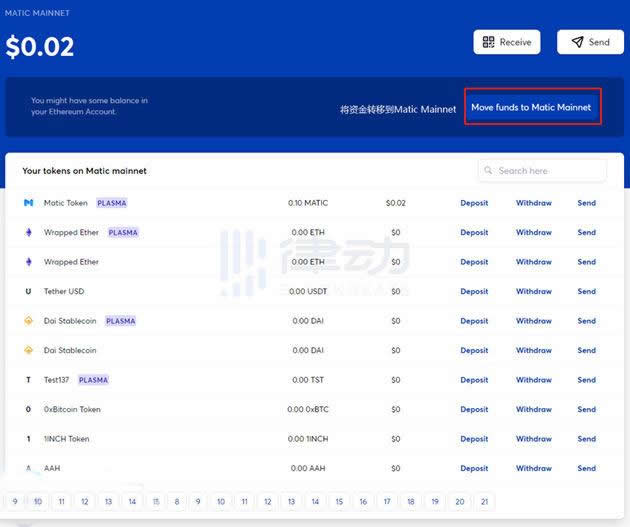The width and height of the screenshot is (630, 527).
Task: Deposit 1INCH Token
Action: (x=474, y=439)
